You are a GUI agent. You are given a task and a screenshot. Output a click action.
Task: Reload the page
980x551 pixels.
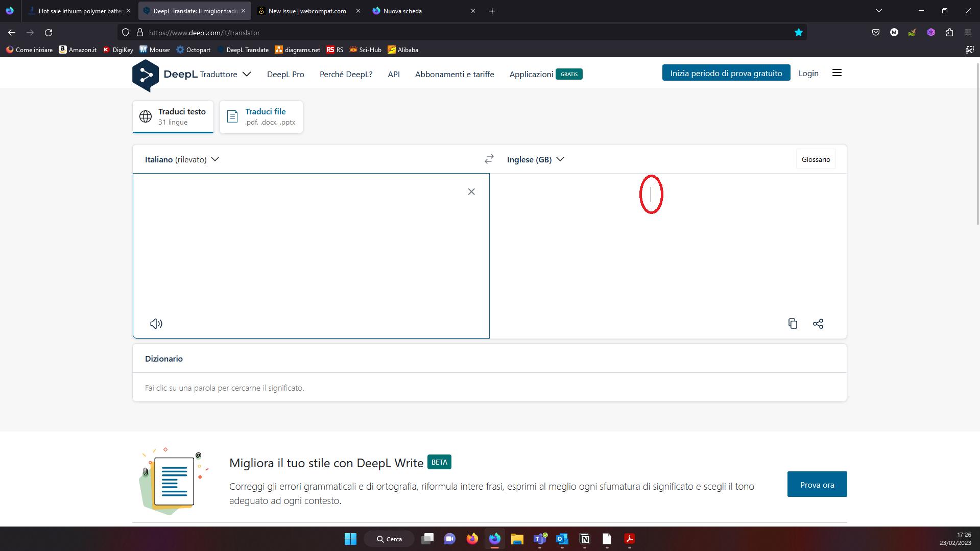(49, 32)
